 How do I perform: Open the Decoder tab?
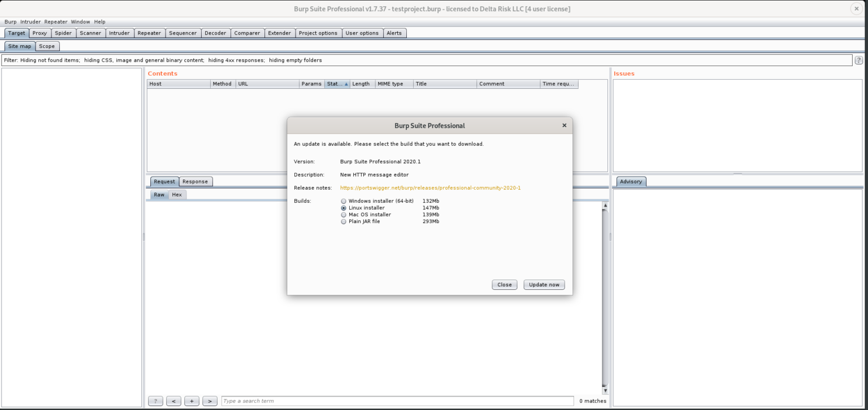pos(216,33)
